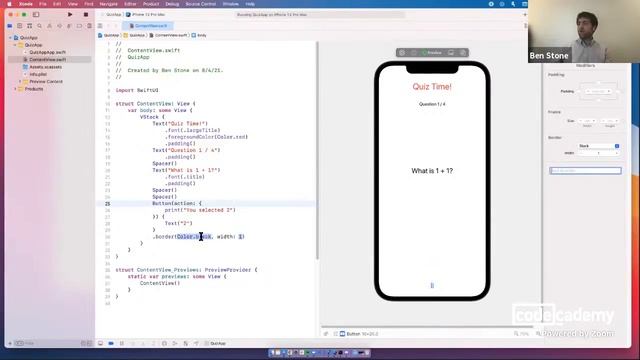Go back in editor history
The height and width of the screenshot is (360, 640).
coord(109,26)
